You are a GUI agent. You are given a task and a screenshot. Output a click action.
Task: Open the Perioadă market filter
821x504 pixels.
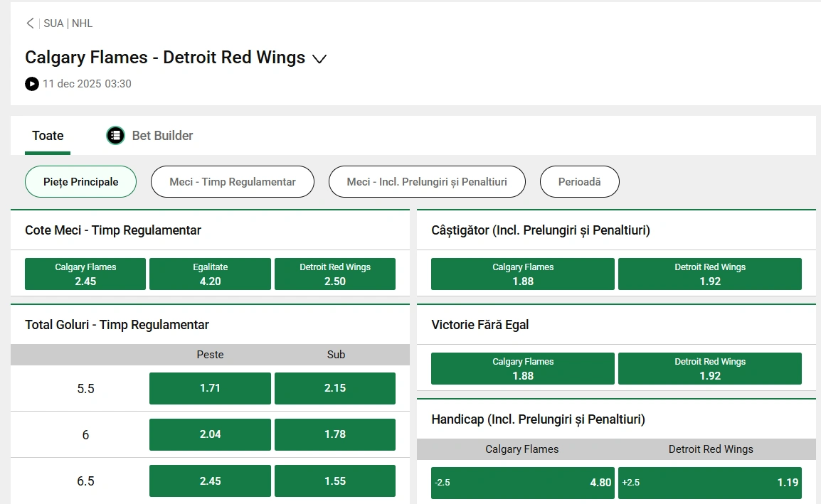coord(580,181)
